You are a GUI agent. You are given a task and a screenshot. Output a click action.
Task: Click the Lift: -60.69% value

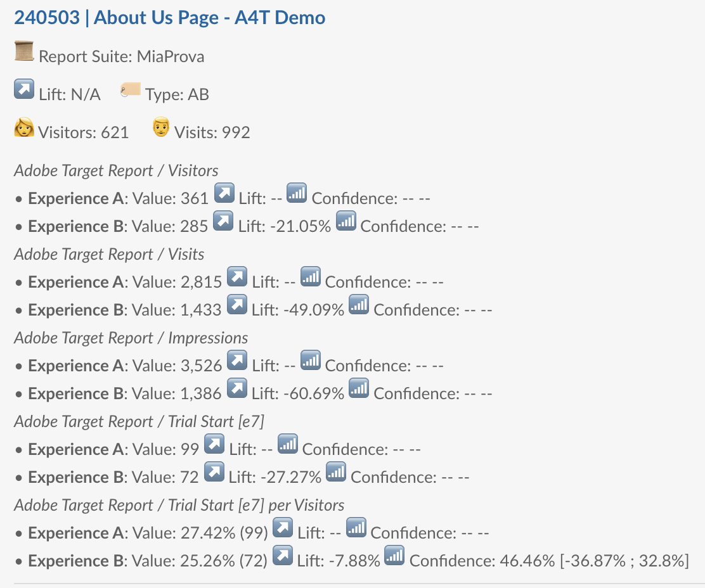[297, 393]
